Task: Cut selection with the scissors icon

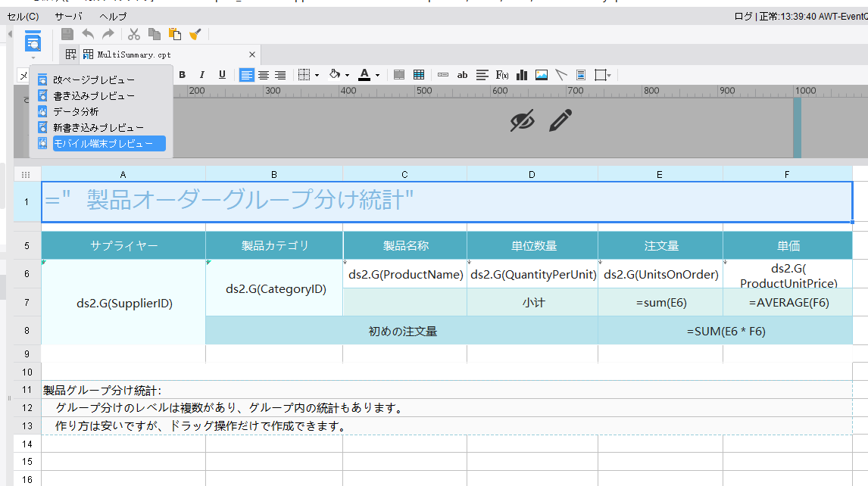Action: tap(133, 33)
